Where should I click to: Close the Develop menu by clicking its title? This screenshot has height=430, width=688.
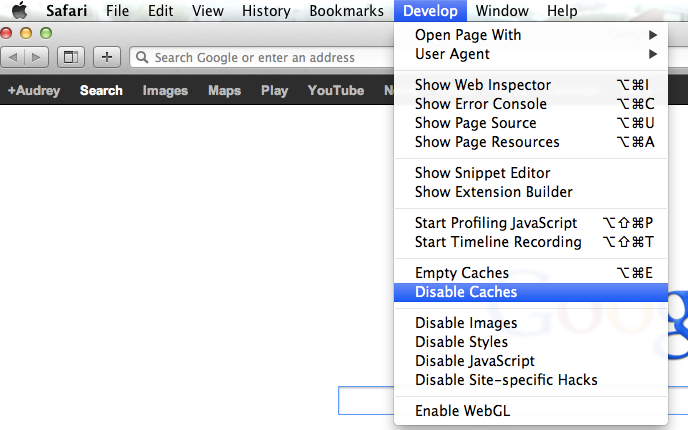[430, 11]
